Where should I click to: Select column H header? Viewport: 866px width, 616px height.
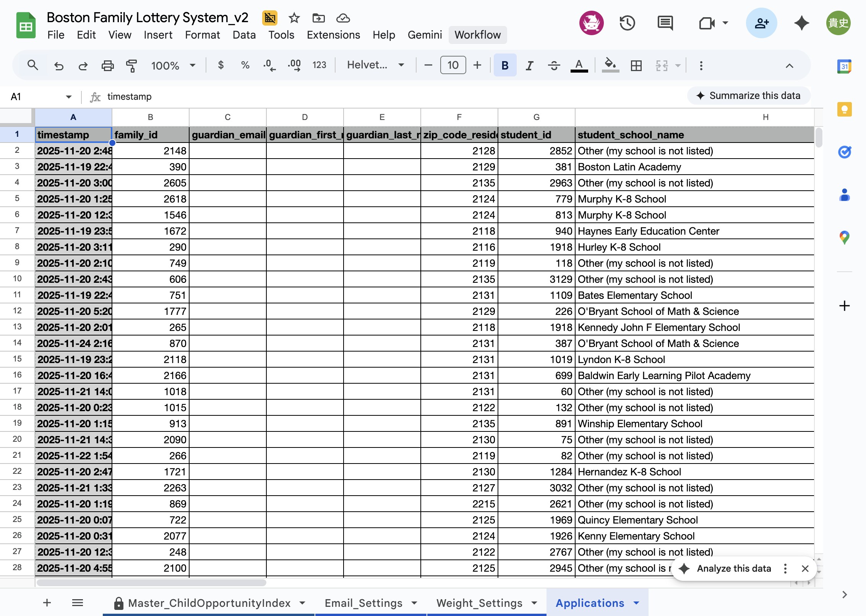pyautogui.click(x=765, y=117)
